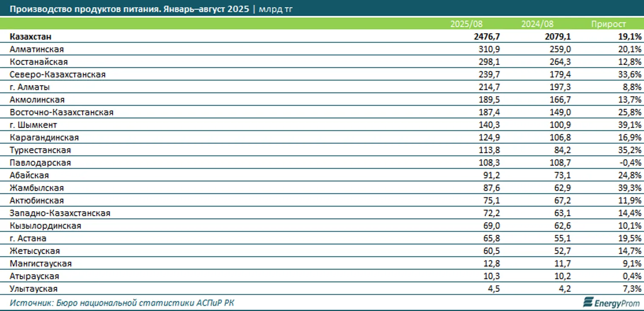
Task: Click the source note about Бюро национальной статистики
Action: (x=122, y=303)
